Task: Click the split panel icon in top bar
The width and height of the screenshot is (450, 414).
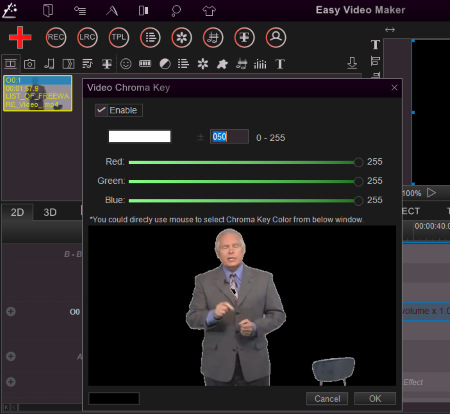Action: pos(144,11)
